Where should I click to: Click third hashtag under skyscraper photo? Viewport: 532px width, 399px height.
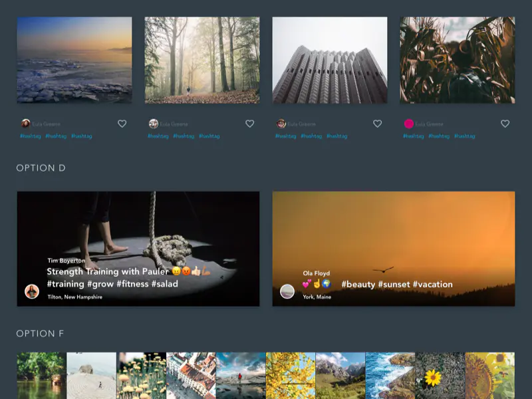click(x=337, y=136)
